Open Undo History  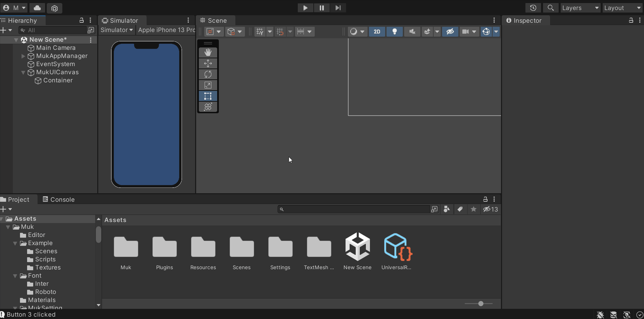(533, 8)
